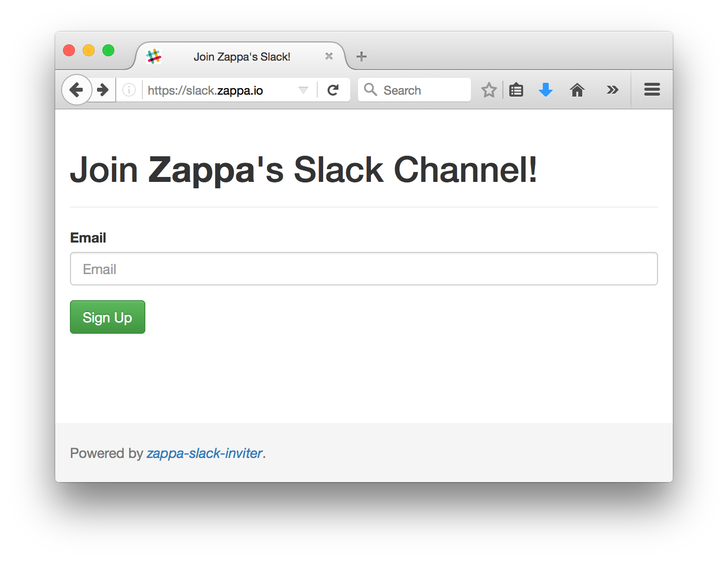Image resolution: width=728 pixels, height=561 pixels.
Task: Open the zappa-slack-inviter link
Action: [204, 453]
